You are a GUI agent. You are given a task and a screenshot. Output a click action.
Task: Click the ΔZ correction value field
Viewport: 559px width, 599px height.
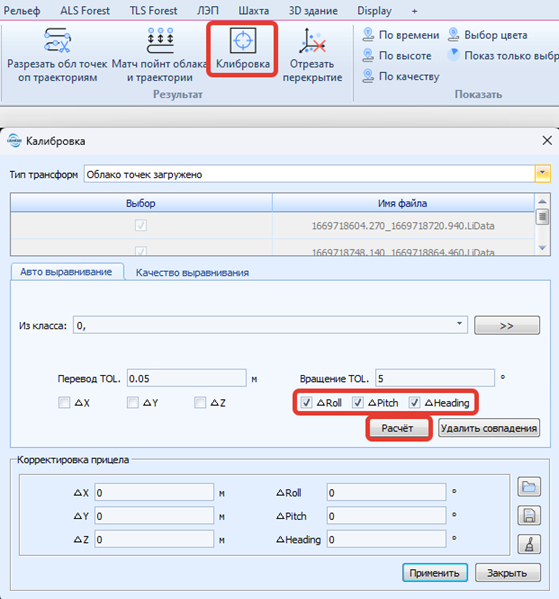[154, 539]
